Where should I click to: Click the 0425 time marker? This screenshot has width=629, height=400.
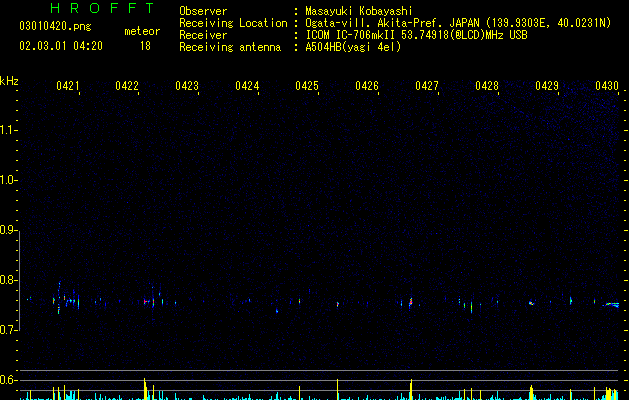pyautogui.click(x=307, y=85)
